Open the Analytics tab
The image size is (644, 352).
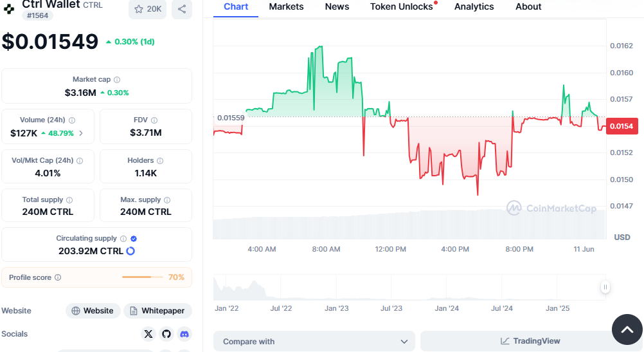[474, 7]
